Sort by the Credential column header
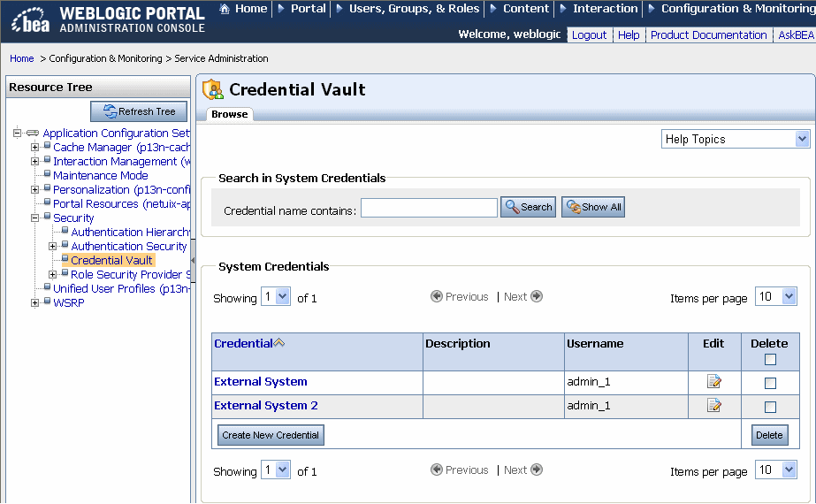Viewport: 816px width, 504px height. [x=243, y=344]
